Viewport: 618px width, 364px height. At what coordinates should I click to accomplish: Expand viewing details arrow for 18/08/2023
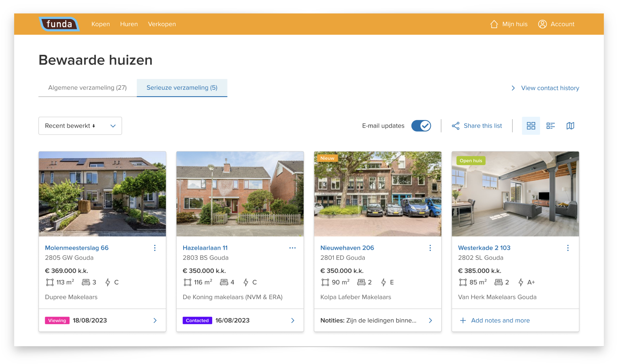click(x=155, y=321)
